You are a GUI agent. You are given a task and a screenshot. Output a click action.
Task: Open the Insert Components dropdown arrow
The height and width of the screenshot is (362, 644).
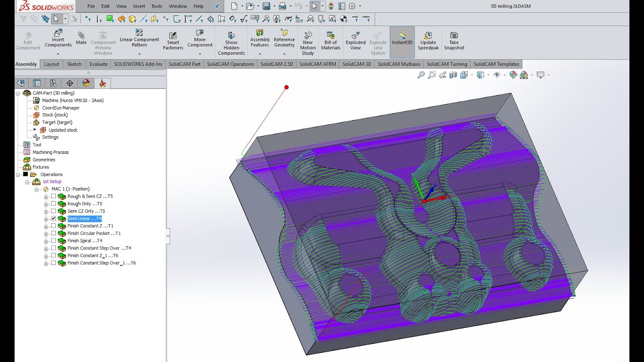pos(58,54)
